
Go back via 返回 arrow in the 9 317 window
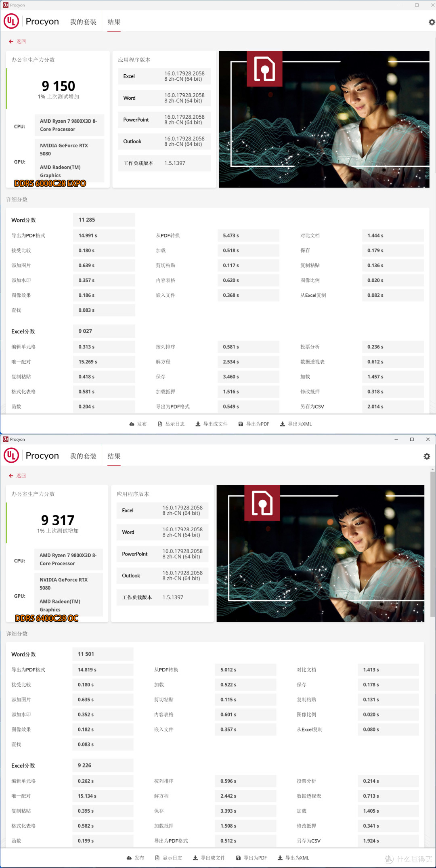coord(17,476)
